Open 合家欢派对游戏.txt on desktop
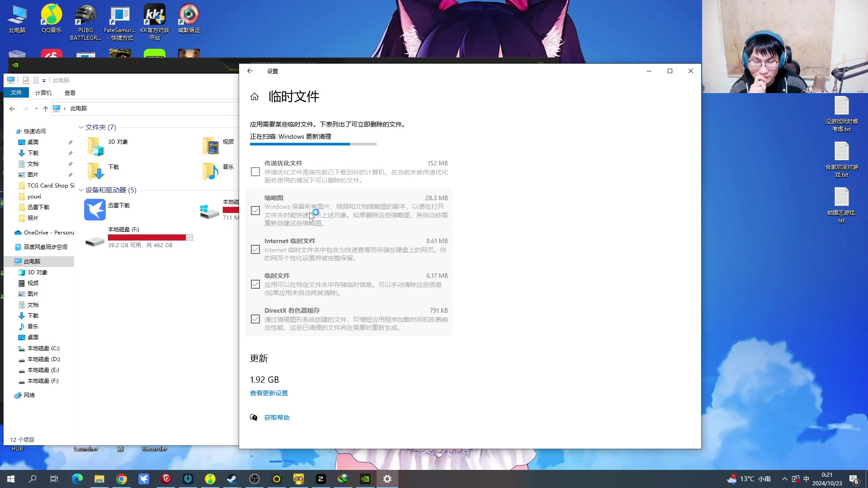The height and width of the screenshot is (488, 868). pyautogui.click(x=841, y=160)
